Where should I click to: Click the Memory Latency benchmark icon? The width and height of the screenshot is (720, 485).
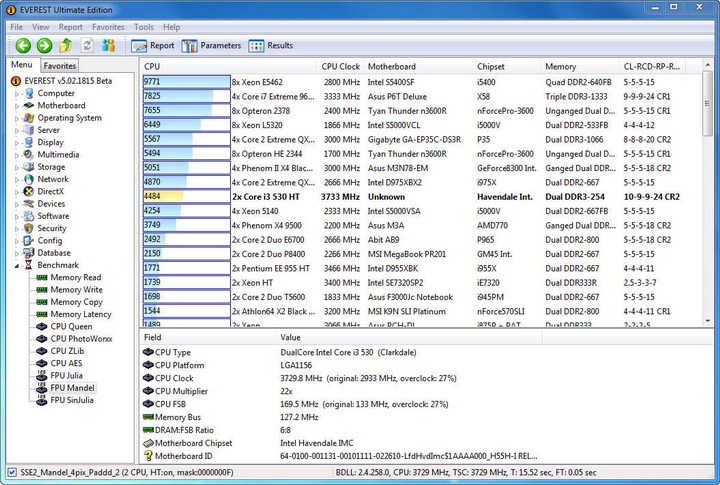tap(42, 314)
